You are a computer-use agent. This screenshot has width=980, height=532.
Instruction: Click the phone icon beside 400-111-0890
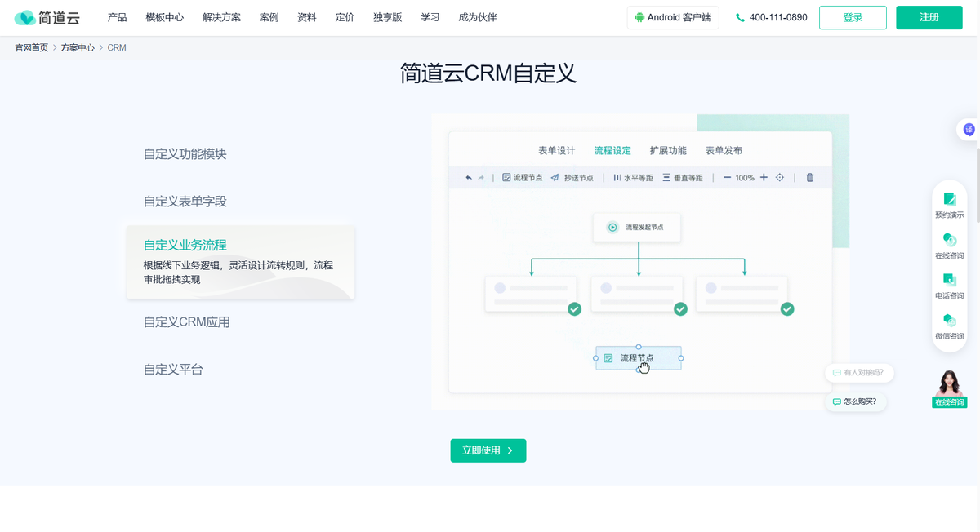click(x=740, y=17)
